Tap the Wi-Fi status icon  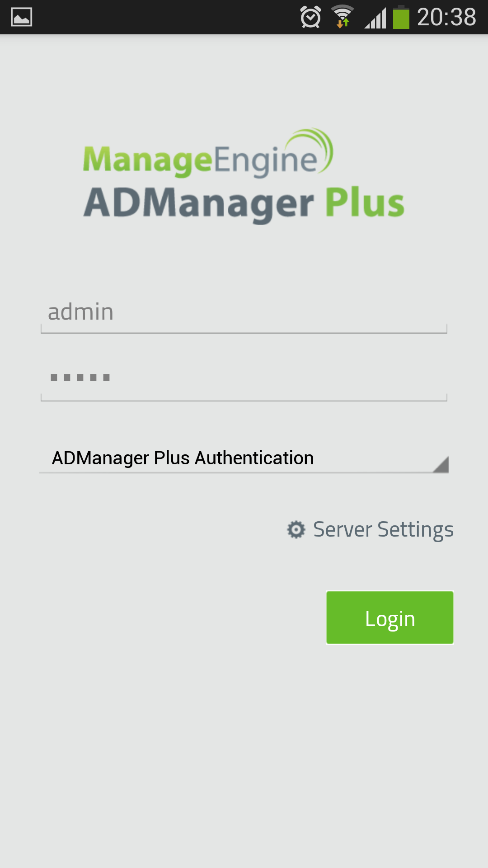click(x=343, y=17)
